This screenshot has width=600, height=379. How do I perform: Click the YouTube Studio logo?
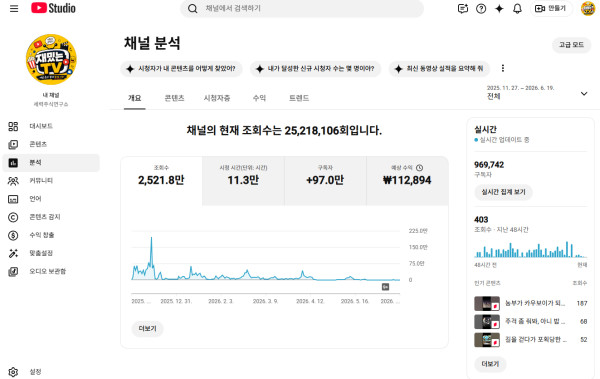(53, 8)
